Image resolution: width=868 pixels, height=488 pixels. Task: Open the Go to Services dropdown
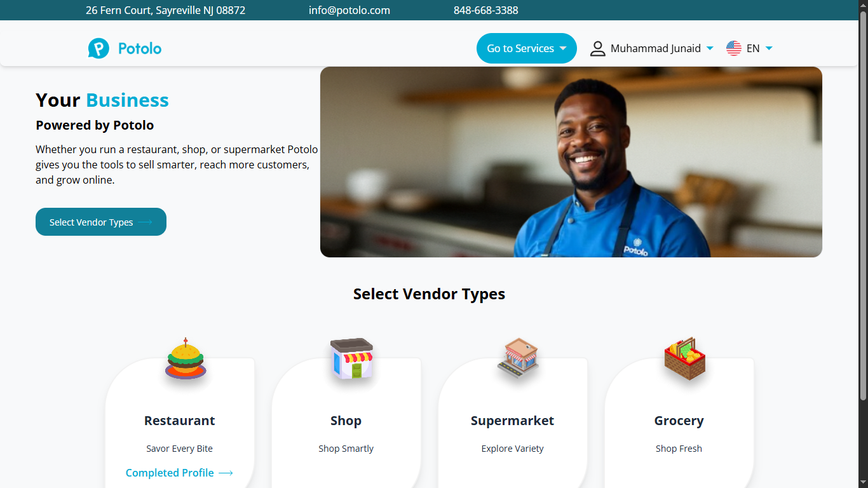tap(527, 48)
